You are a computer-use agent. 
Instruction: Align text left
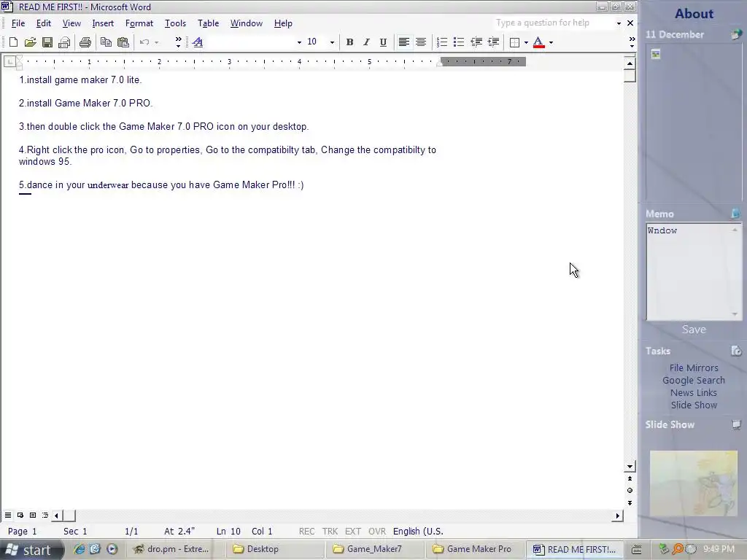pyautogui.click(x=403, y=42)
